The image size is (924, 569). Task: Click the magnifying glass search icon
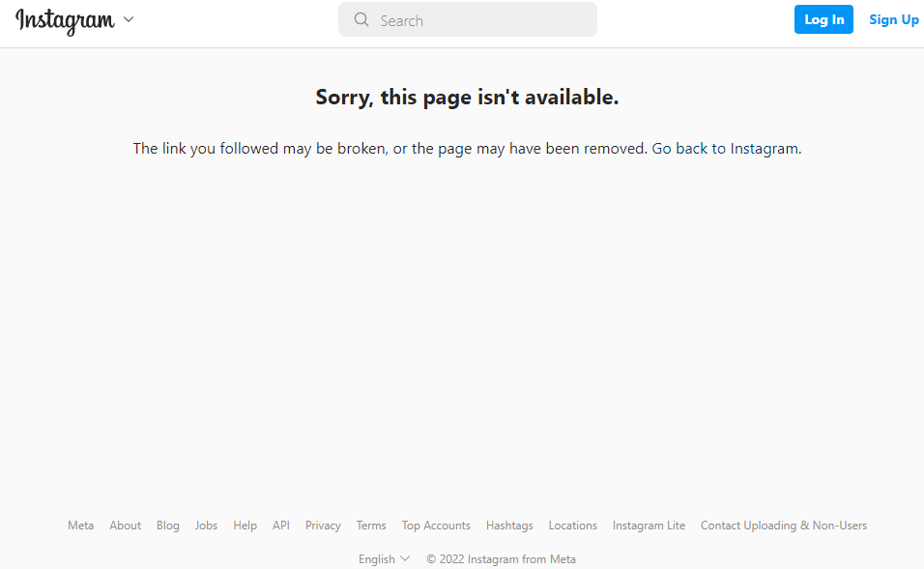point(361,20)
